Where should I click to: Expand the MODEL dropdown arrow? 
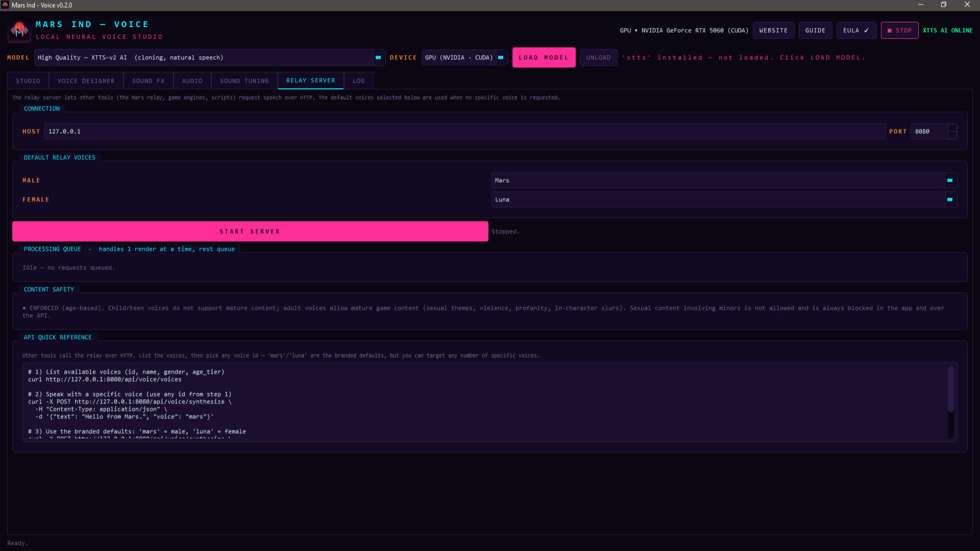click(x=378, y=58)
